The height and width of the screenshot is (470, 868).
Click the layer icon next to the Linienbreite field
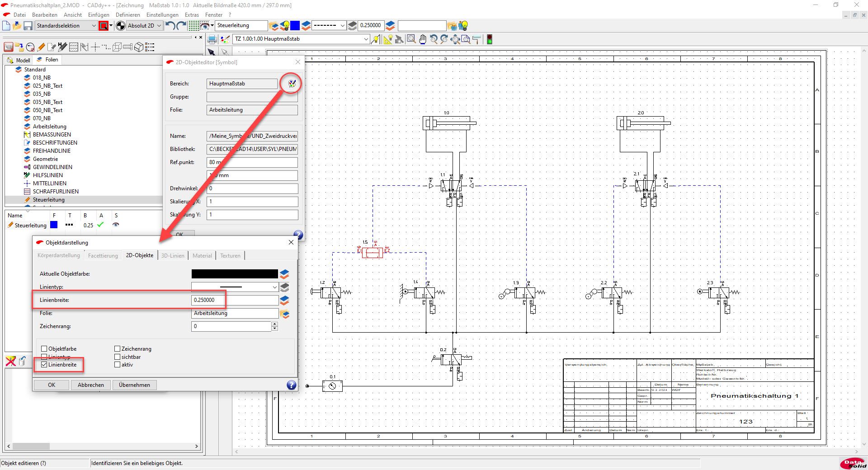click(x=284, y=300)
